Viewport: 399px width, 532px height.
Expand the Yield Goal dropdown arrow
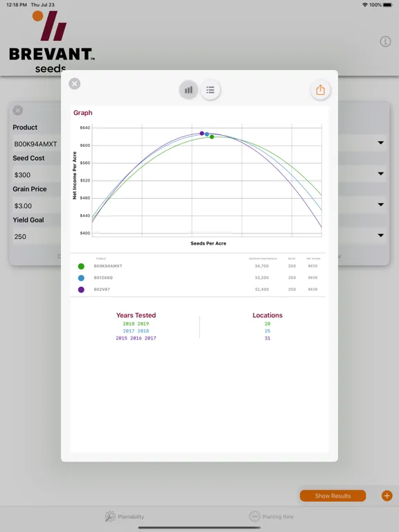[381, 235]
